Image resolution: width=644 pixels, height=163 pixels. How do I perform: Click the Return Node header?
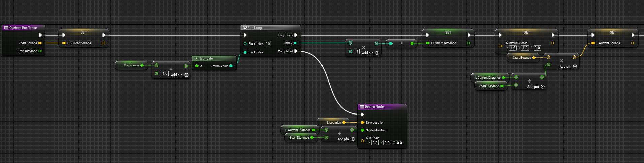(374, 107)
